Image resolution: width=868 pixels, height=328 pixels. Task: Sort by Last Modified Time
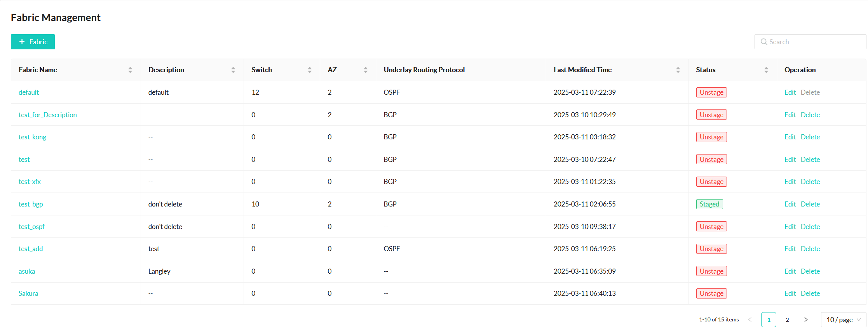tap(678, 70)
